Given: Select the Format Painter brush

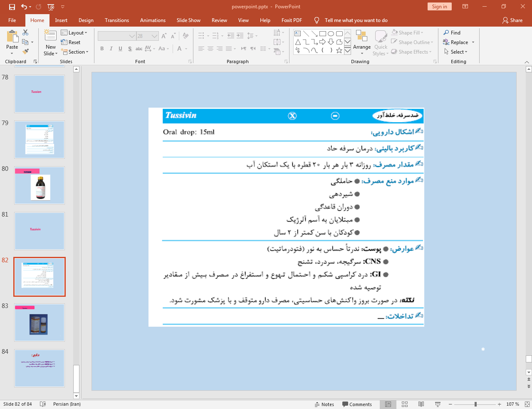Looking at the screenshot, I should click(25, 52).
